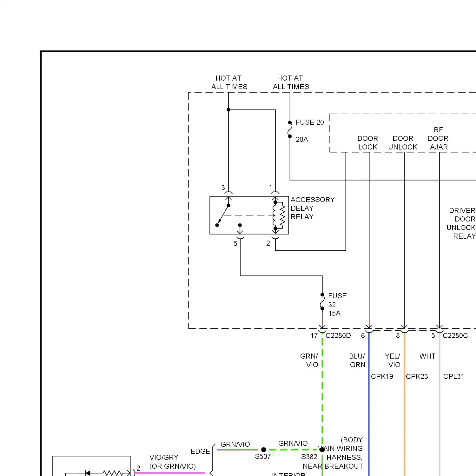The image size is (476, 476).
Task: Click the VIO/GRY (OR GRN/VIO) wire label
Action: [173, 462]
